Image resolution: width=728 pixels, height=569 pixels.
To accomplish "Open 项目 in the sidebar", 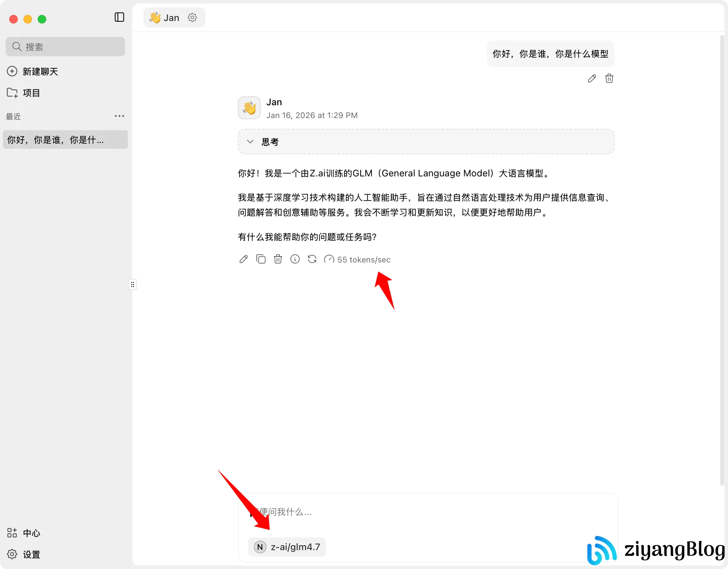I will coord(32,92).
